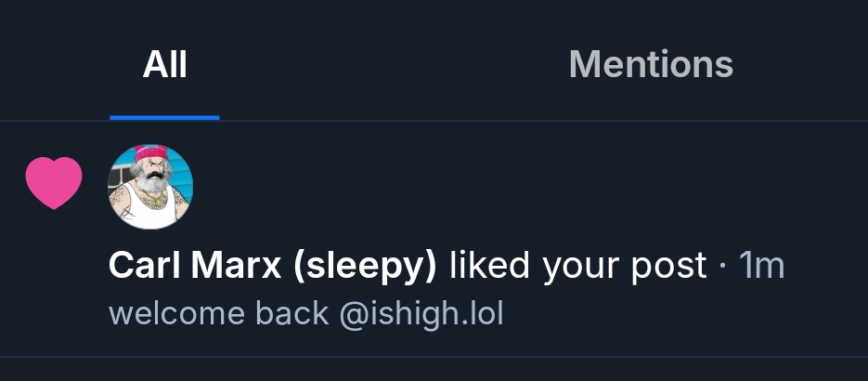Click the pink beanie on the avatar
868x381 pixels.
point(151,152)
